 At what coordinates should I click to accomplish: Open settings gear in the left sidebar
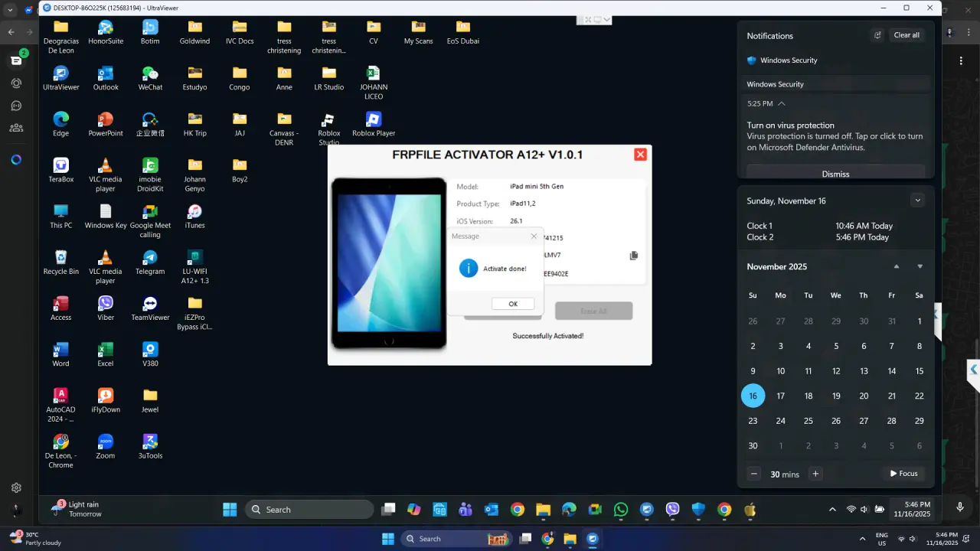16,487
